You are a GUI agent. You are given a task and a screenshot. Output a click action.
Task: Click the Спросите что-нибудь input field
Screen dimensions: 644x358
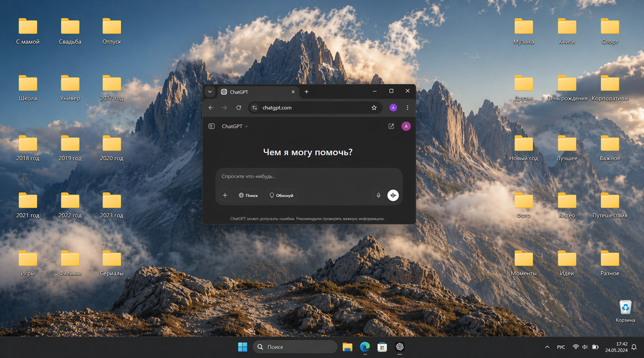[x=297, y=176]
